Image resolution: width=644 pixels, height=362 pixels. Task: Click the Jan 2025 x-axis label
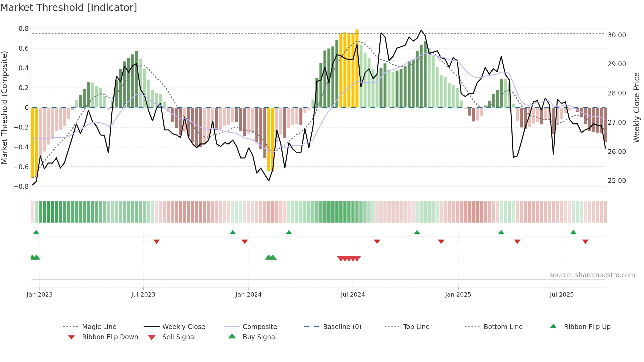(x=458, y=294)
